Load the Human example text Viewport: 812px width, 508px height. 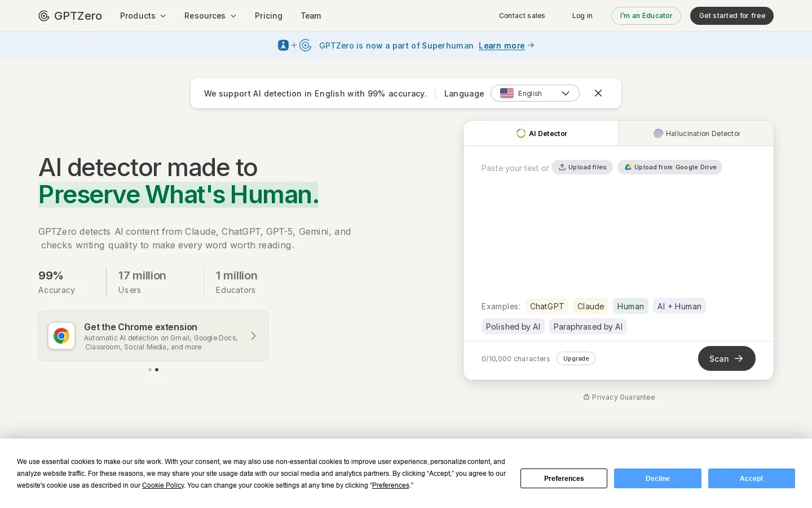tap(630, 306)
